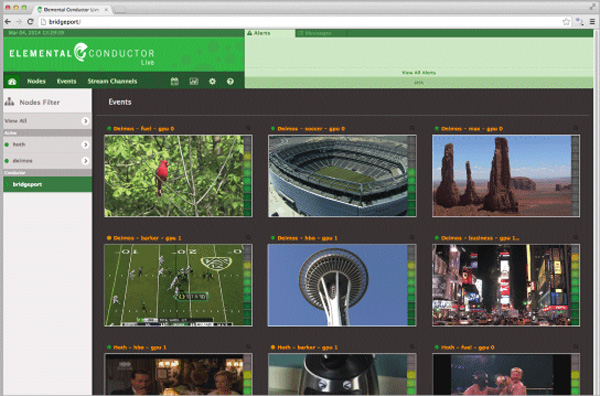Expand the deimos node chevron
This screenshot has width=600, height=396.
85,161
